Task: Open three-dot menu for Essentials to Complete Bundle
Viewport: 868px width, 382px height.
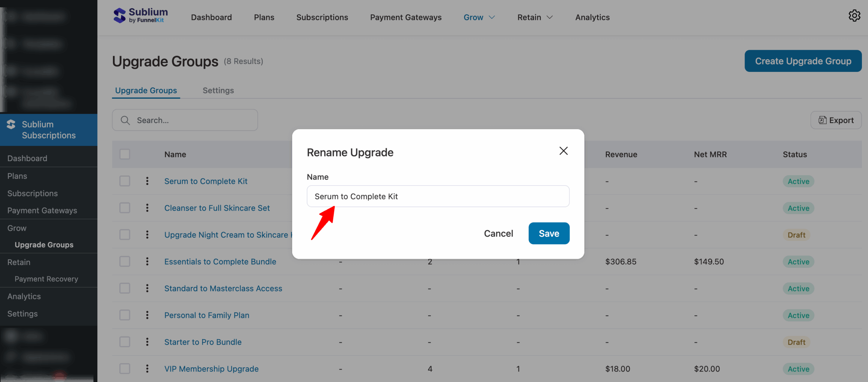Action: [147, 262]
